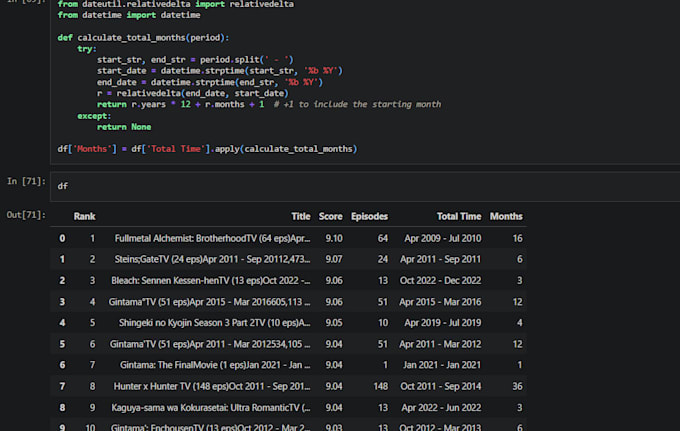Select the Out[71] prompt label
This screenshot has height=431, width=680.
click(26, 215)
